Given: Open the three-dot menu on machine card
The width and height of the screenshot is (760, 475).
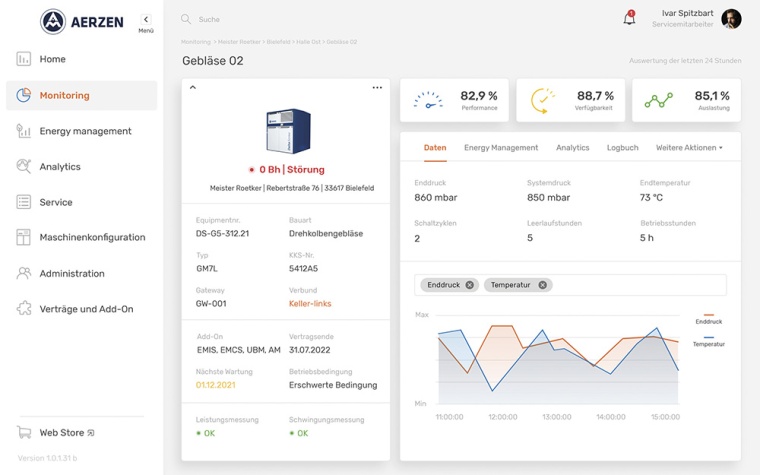Looking at the screenshot, I should [377, 88].
